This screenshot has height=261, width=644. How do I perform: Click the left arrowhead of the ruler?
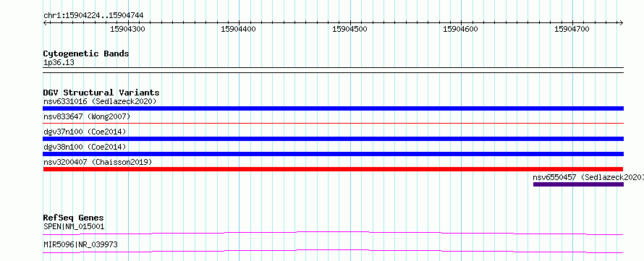coord(45,22)
